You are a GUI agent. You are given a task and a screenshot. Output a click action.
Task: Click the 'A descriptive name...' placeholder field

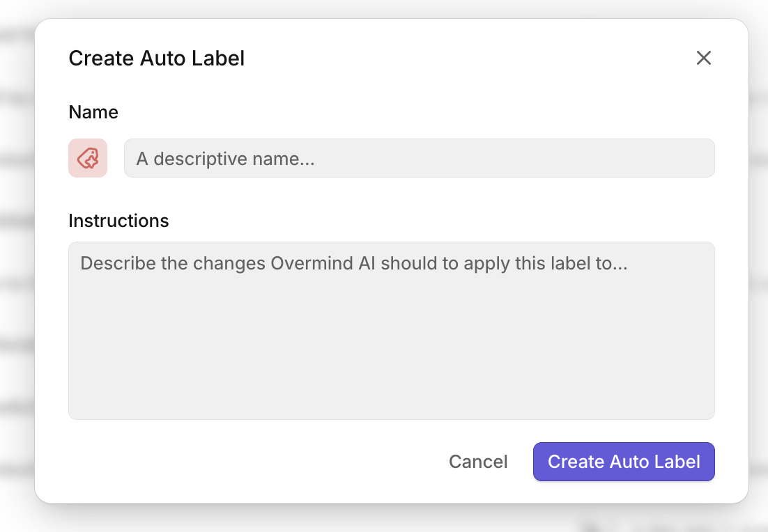[x=419, y=158]
